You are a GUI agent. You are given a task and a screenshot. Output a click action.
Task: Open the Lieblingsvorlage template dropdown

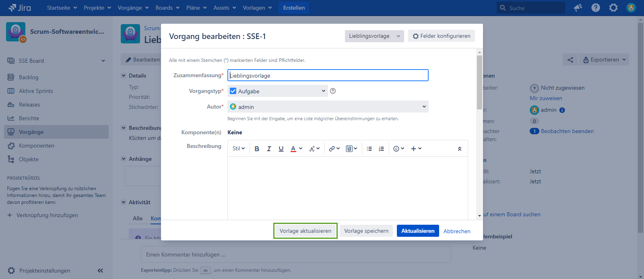tap(374, 36)
